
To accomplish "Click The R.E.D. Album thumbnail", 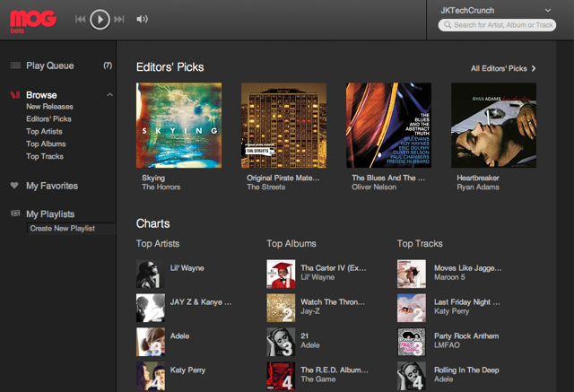I will 281,376.
